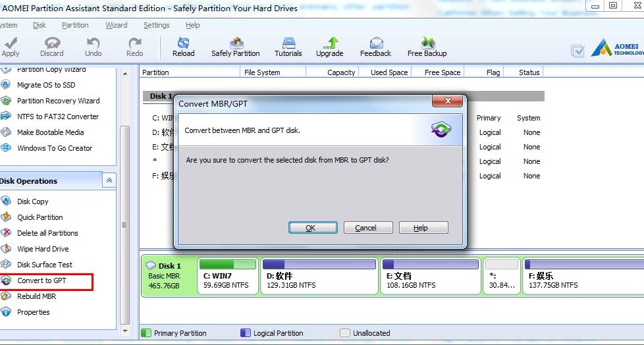Open Tutorials from the toolbar
The width and height of the screenshot is (644, 345).
tap(288, 47)
